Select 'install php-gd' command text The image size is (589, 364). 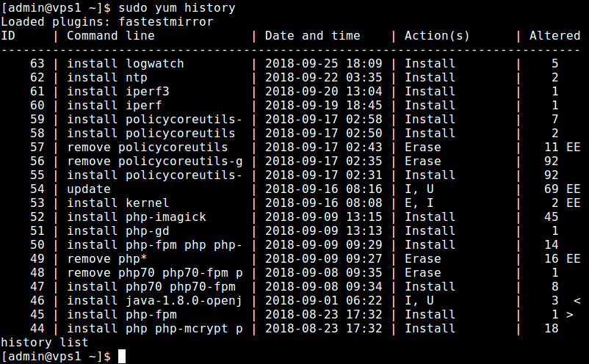pos(118,230)
